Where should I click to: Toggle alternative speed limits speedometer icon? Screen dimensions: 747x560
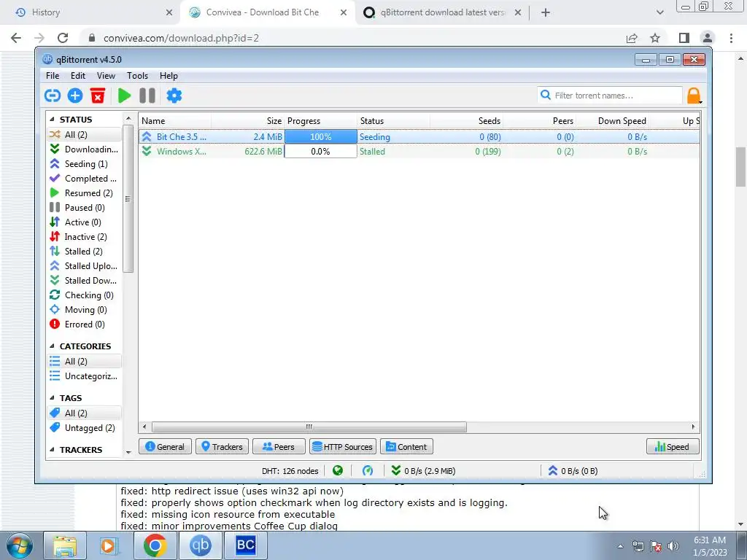[368, 471]
